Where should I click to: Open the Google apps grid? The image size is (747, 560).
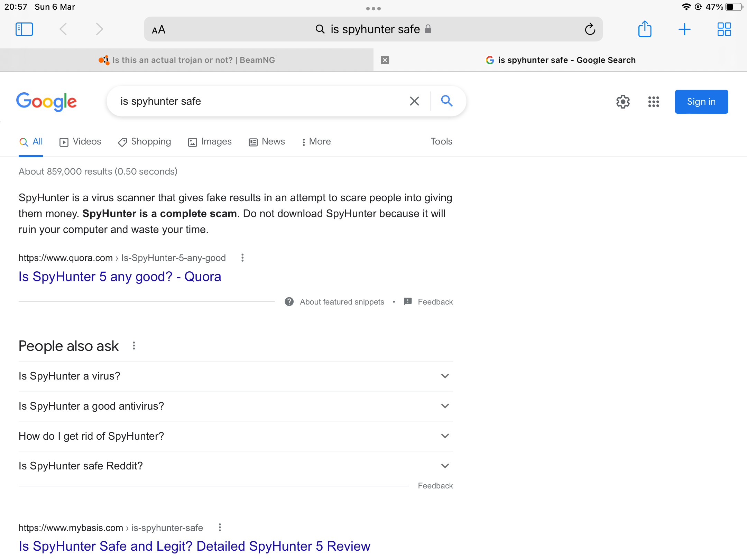coord(654,102)
